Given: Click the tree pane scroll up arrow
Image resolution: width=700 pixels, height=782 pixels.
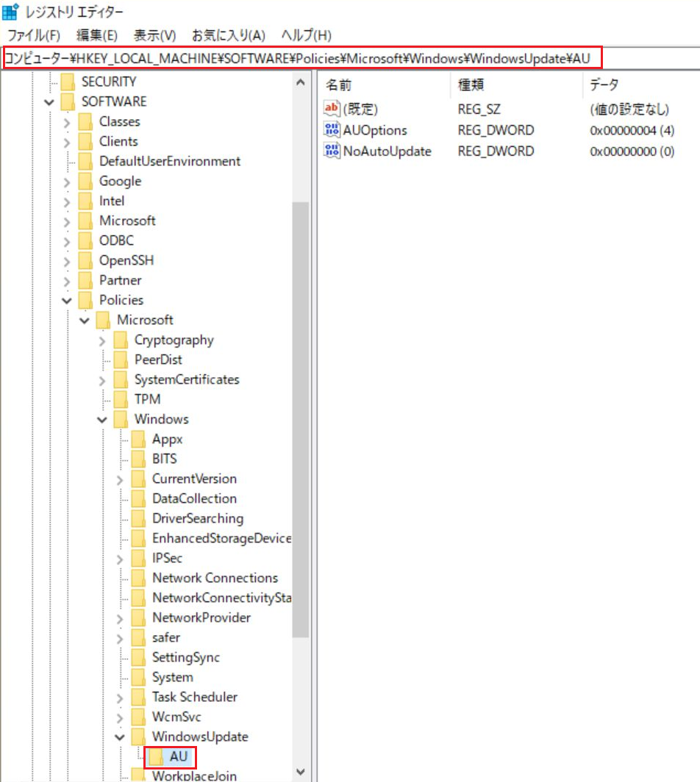Looking at the screenshot, I should [x=300, y=82].
